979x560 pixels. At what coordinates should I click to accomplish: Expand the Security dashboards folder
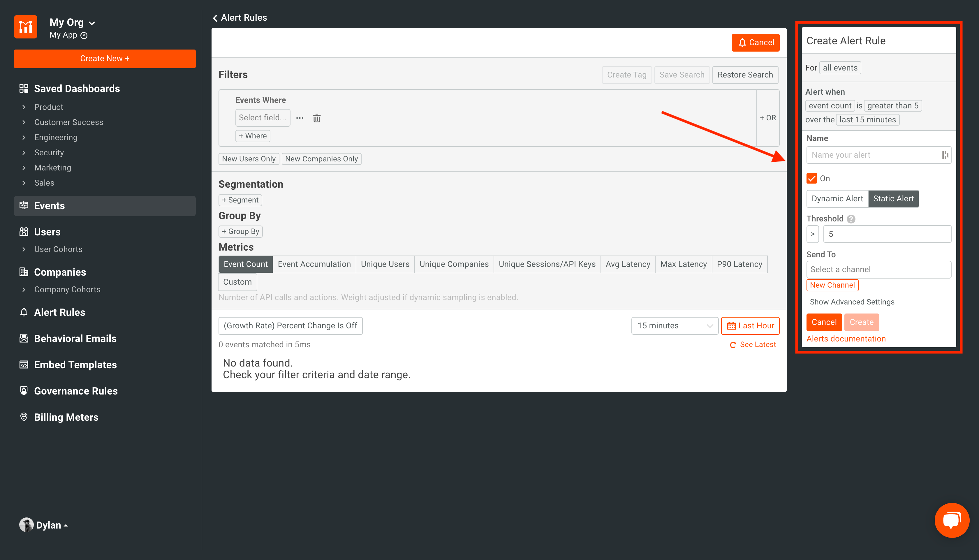(x=24, y=152)
